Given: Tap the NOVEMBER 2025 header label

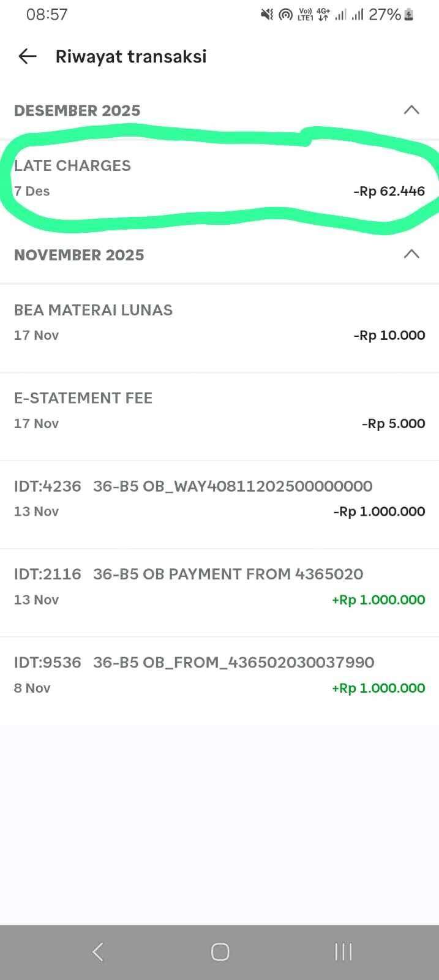Looking at the screenshot, I should [79, 255].
